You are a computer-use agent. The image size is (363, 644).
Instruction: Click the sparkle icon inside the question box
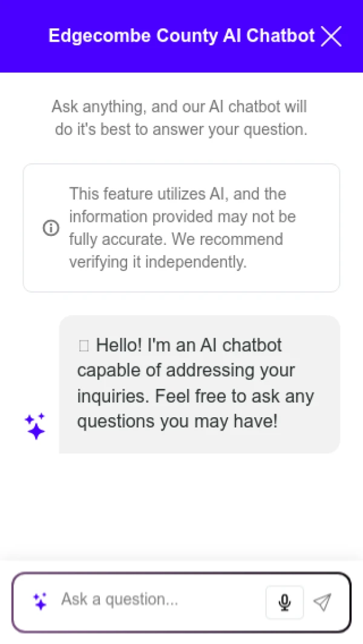tap(40, 601)
